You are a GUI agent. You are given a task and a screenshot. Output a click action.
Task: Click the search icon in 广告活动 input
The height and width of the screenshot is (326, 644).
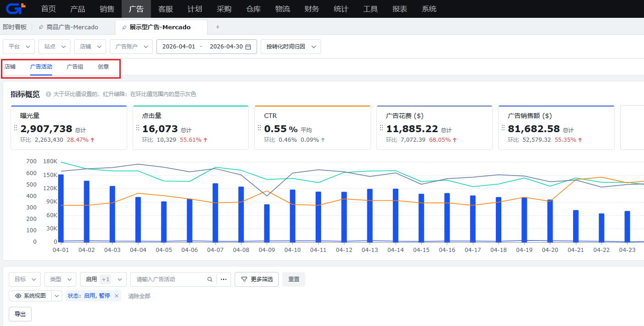pos(210,279)
